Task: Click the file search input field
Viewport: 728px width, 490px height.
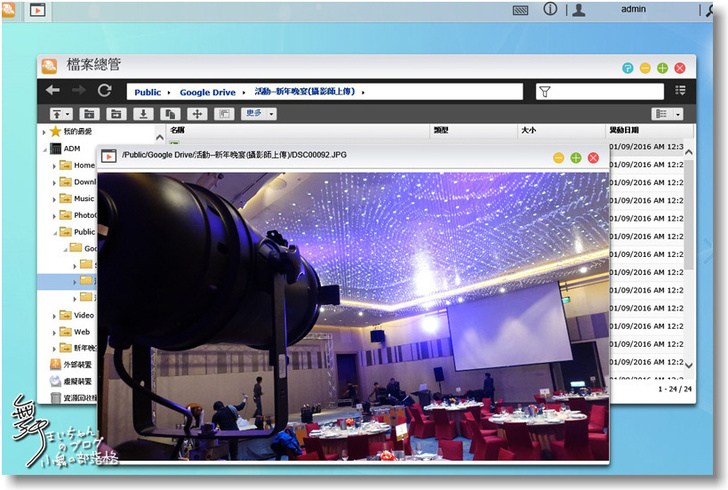Action: coord(608,92)
